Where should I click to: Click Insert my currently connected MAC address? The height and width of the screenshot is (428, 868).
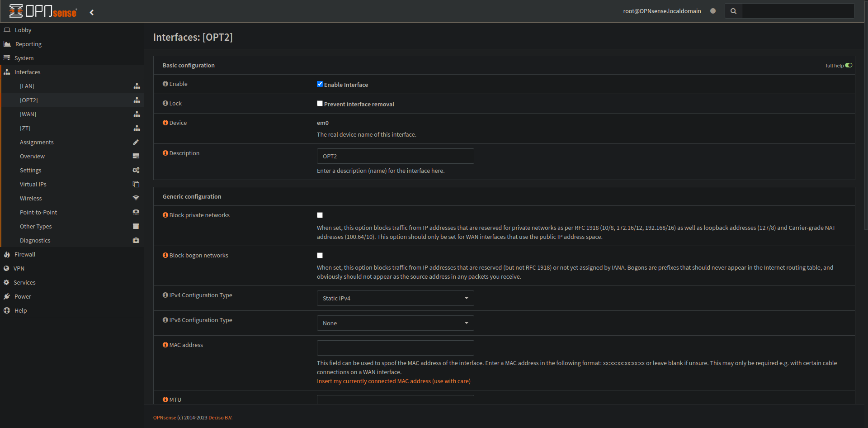[x=393, y=381]
